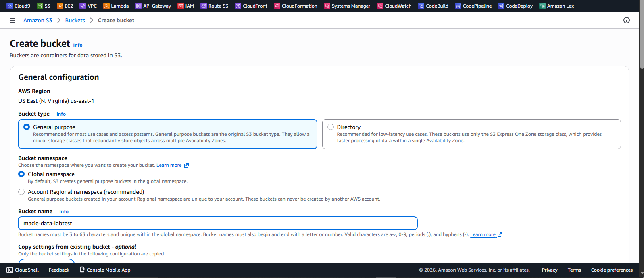This screenshot has width=644, height=278.
Task: Open Info link next to Create bucket
Action: [78, 45]
